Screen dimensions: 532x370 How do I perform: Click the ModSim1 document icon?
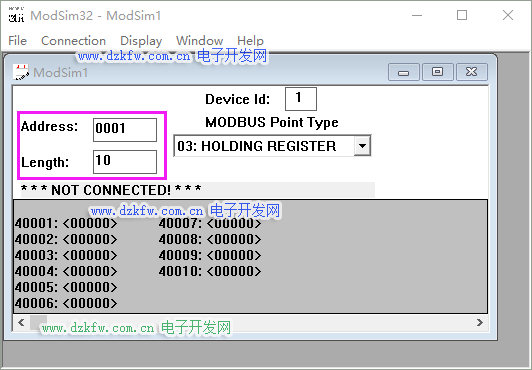(21, 72)
